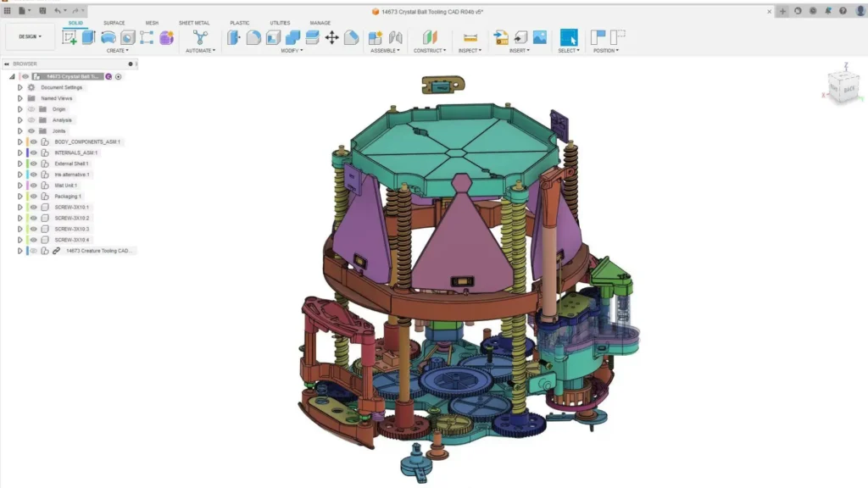Image resolution: width=868 pixels, height=488 pixels.
Task: Open Document Settings gear in browser
Action: pyautogui.click(x=31, y=87)
